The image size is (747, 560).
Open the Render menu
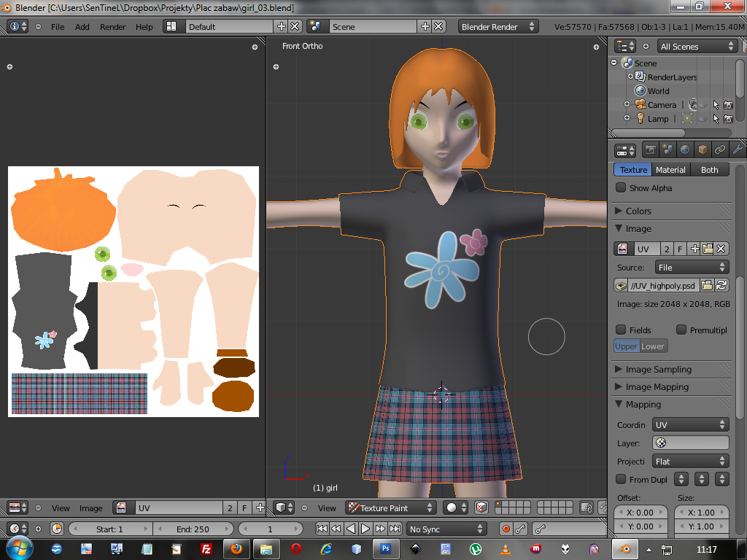coord(113,27)
